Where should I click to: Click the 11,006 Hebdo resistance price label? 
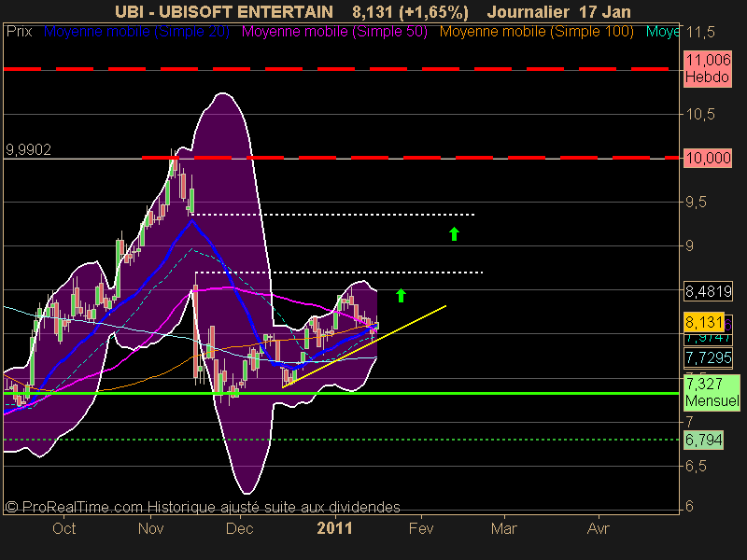pos(708,68)
